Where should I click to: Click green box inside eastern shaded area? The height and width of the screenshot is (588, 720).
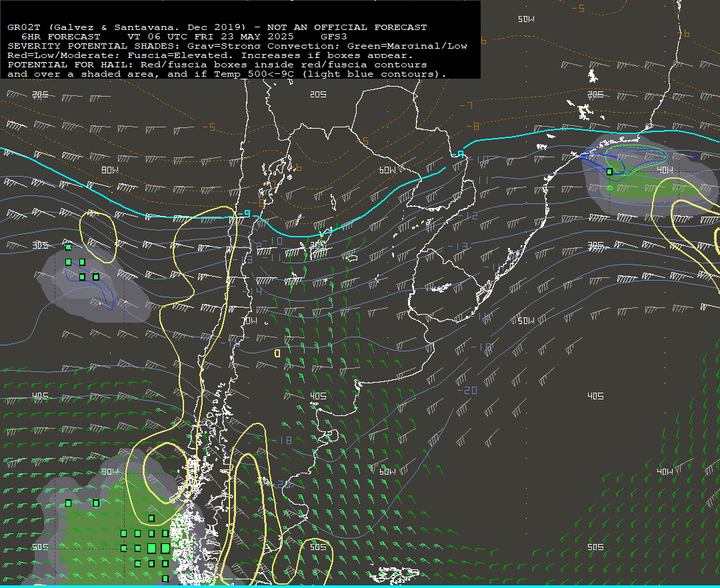click(609, 172)
